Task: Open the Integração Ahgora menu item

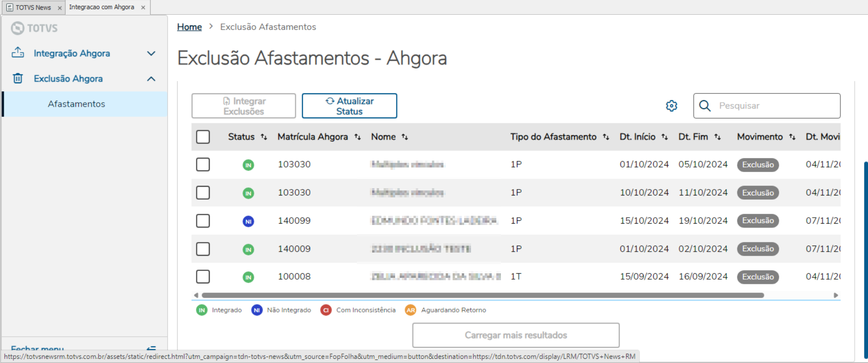Action: (84, 53)
